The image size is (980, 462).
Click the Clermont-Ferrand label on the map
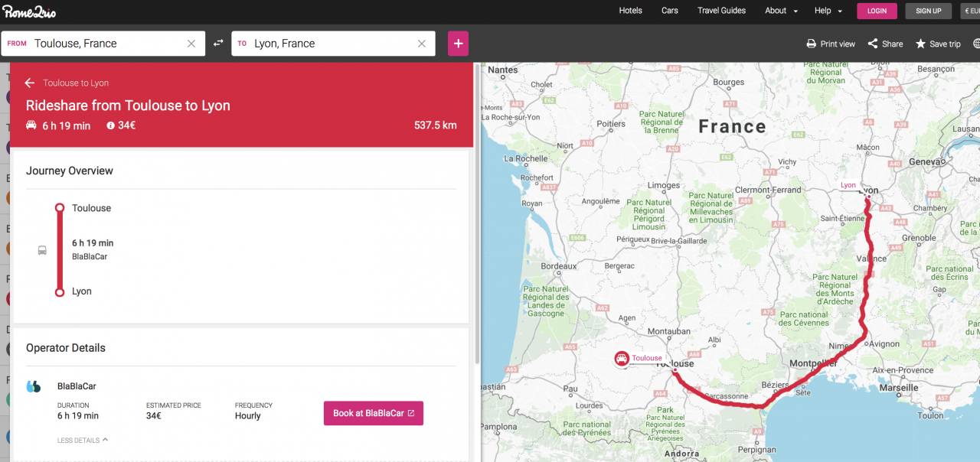(x=768, y=190)
